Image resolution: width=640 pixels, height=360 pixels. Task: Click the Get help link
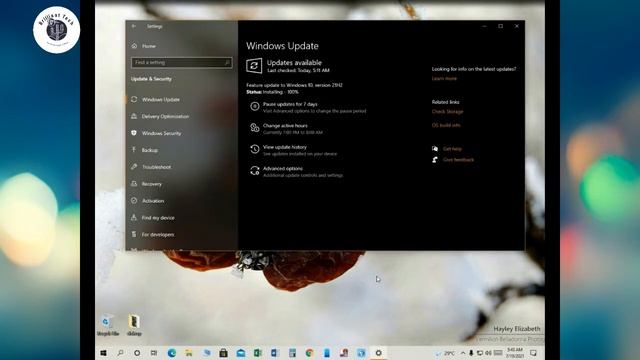(452, 149)
